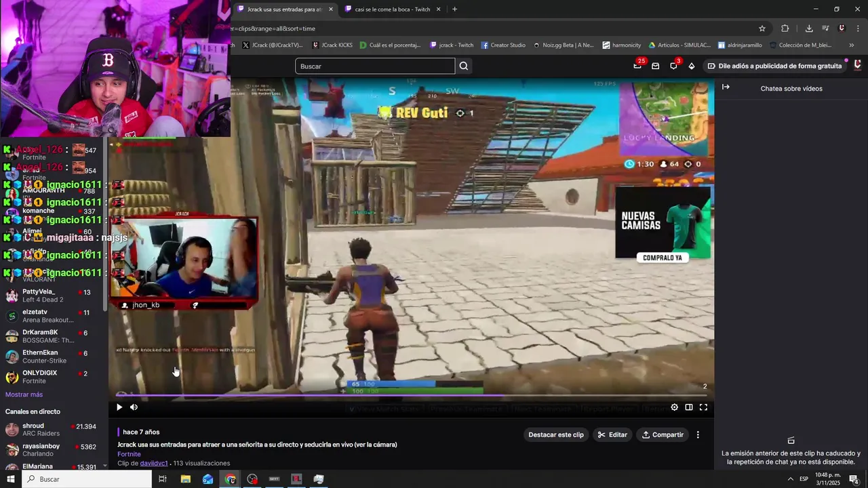This screenshot has width=868, height=488.
Task: Click the Twitch bits diamond icon
Action: click(691, 66)
